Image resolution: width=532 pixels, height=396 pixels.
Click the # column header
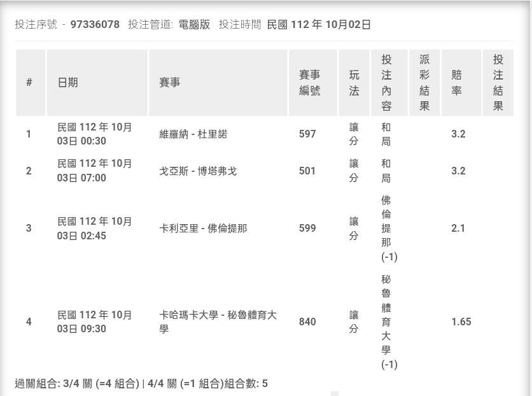pyautogui.click(x=29, y=83)
